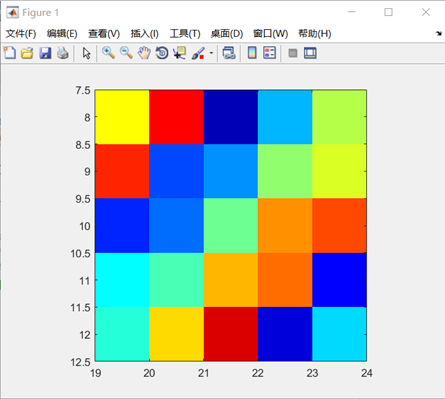This screenshot has width=445, height=399.
Task: Activate the Zoom Out magnifier tool
Action: 126,53
